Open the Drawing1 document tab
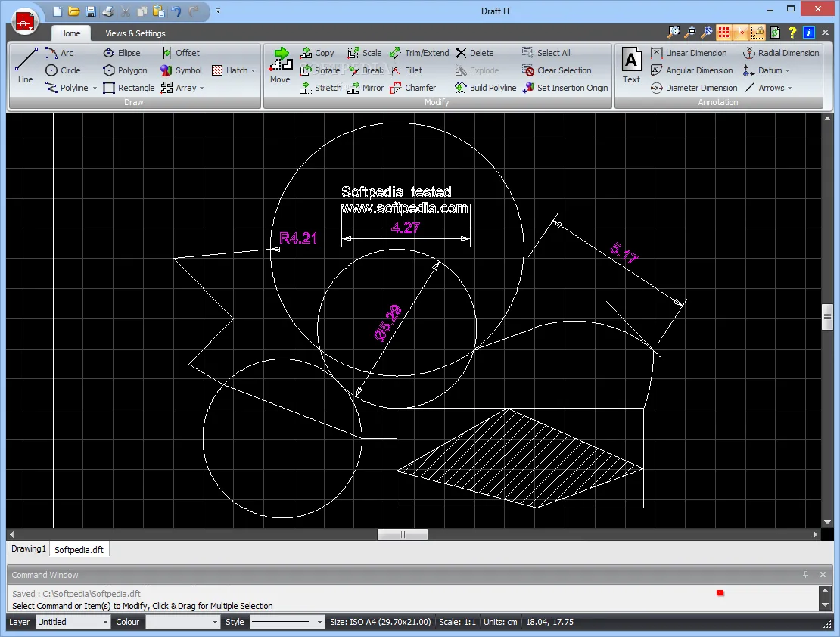840x637 pixels. tap(29, 549)
